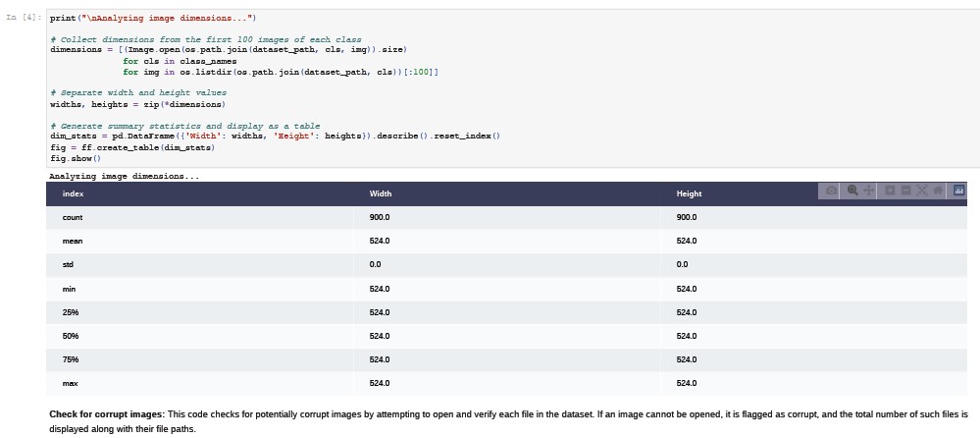Click the Zoom out minus icon

tap(906, 191)
